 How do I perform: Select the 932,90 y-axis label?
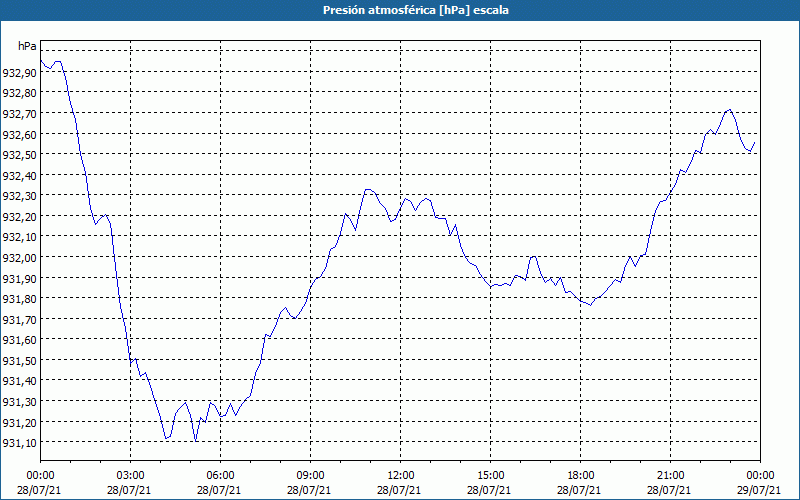19,73
